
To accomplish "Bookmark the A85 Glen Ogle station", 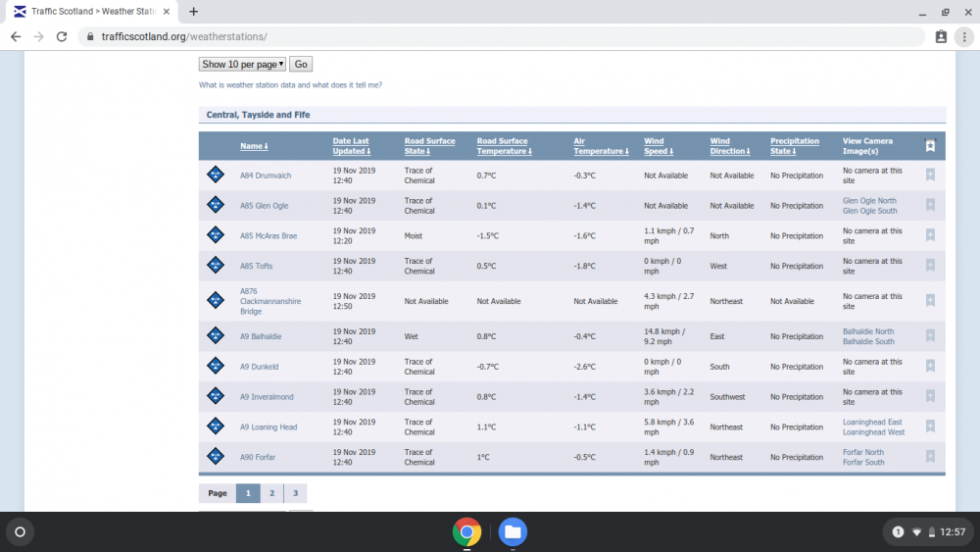I will click(930, 205).
